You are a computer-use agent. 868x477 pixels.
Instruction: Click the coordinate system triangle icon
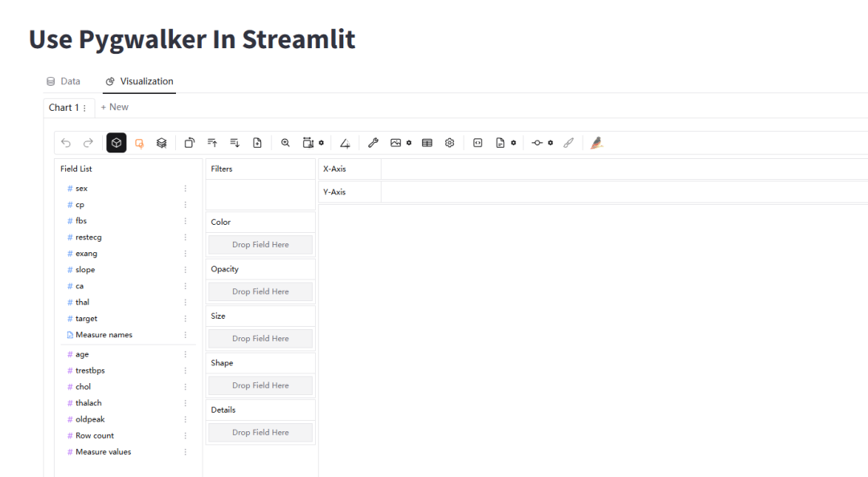click(x=345, y=143)
